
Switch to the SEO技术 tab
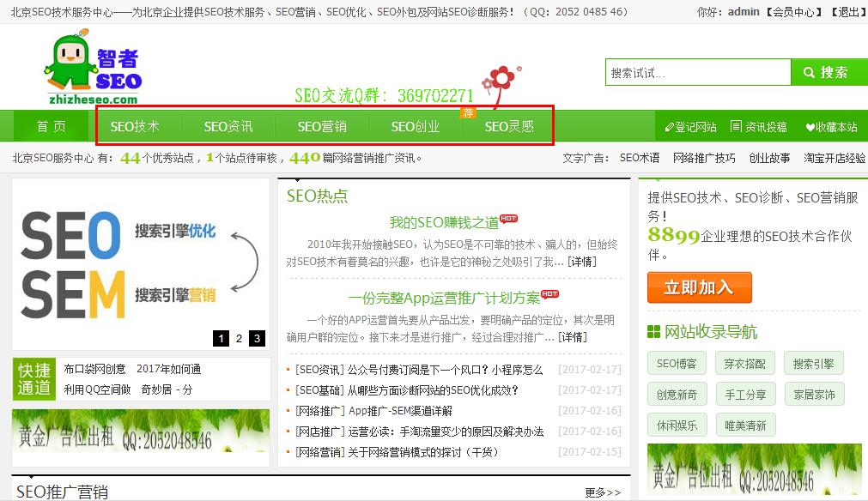coord(136,126)
